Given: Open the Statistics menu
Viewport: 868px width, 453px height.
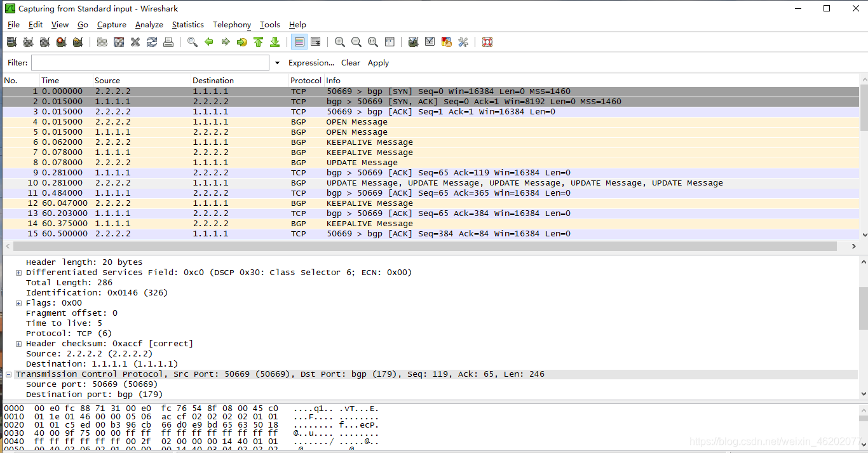Looking at the screenshot, I should tap(188, 25).
